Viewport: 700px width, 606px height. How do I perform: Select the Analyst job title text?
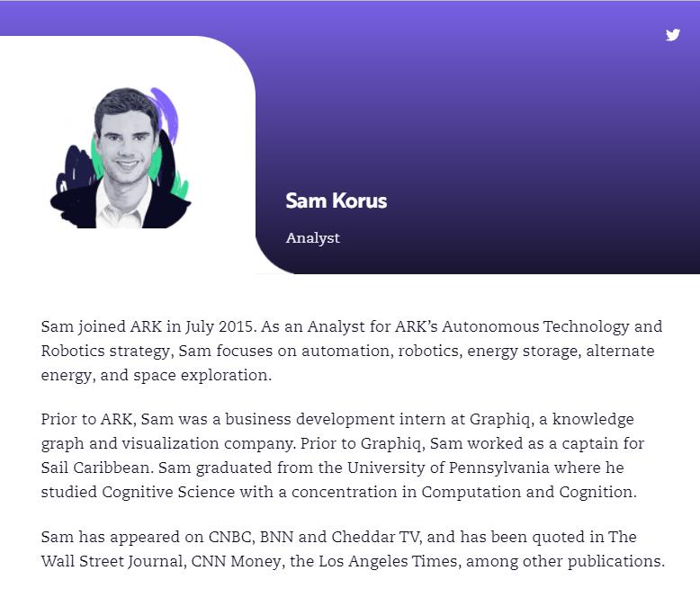click(x=312, y=238)
